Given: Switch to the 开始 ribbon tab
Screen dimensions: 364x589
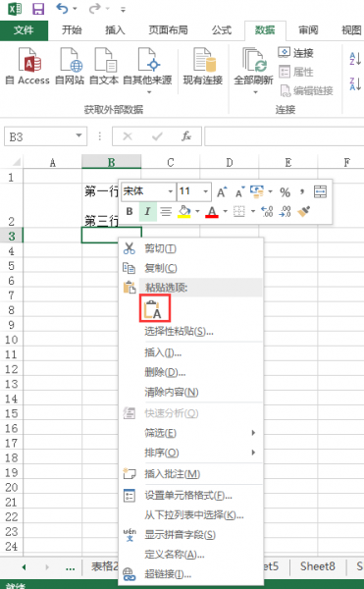Looking at the screenshot, I should pos(72,30).
